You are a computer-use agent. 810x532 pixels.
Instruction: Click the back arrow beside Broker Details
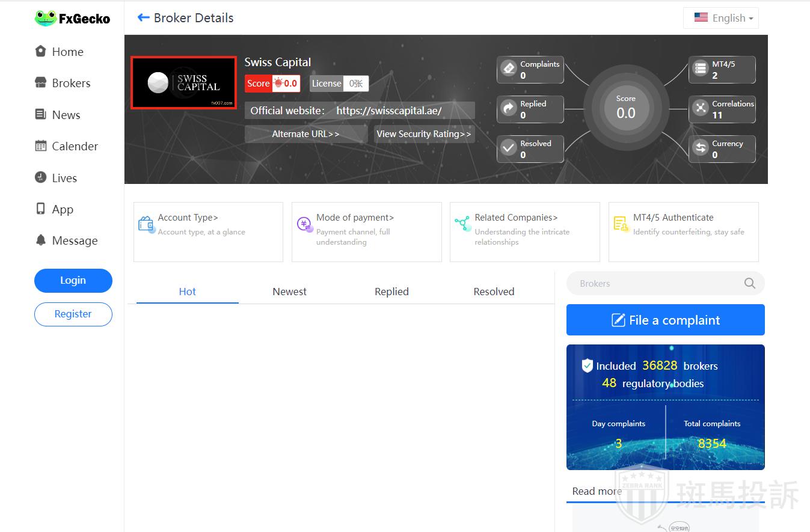pos(143,18)
